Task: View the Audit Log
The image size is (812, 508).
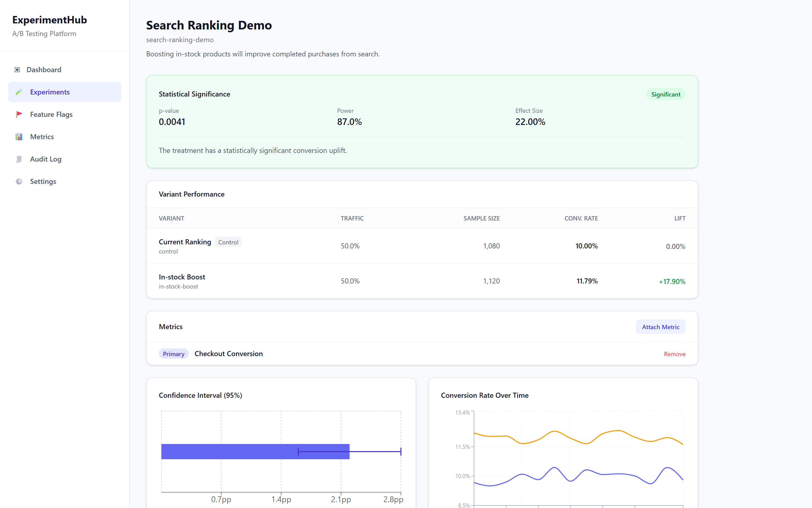Action: tap(64, 159)
